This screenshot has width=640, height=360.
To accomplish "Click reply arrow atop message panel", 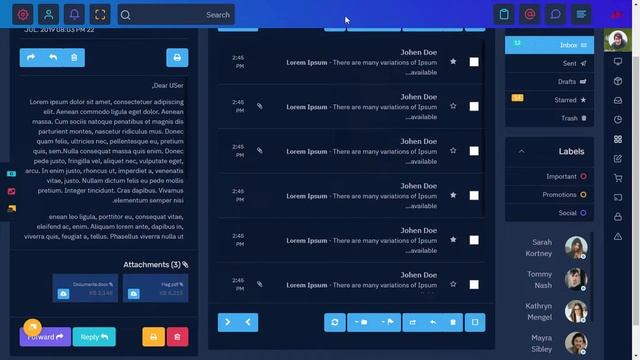I will pos(53,58).
